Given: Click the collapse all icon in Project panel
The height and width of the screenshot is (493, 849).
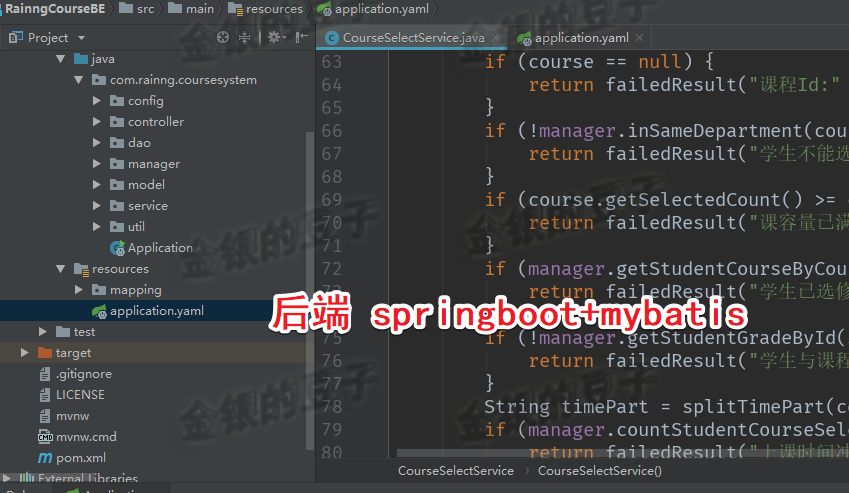Looking at the screenshot, I should [x=245, y=37].
